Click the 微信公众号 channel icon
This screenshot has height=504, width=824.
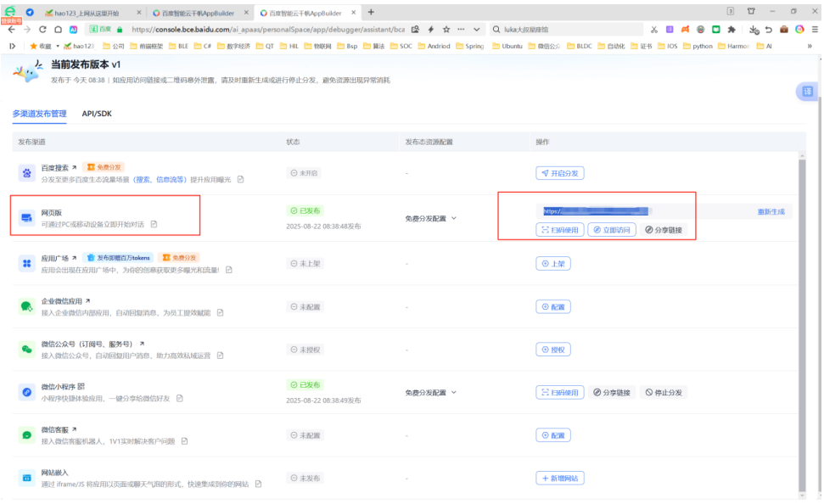[x=27, y=350]
